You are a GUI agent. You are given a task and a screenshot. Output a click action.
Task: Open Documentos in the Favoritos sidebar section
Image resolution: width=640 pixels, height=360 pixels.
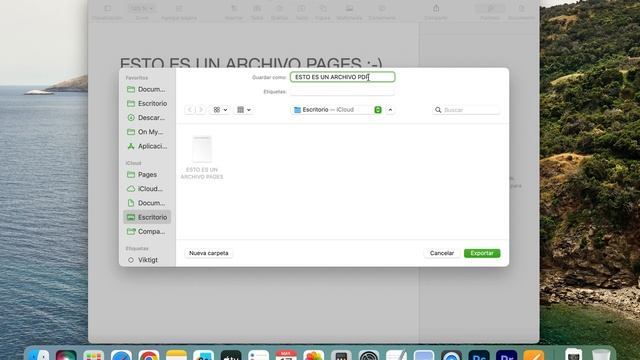pos(147,89)
